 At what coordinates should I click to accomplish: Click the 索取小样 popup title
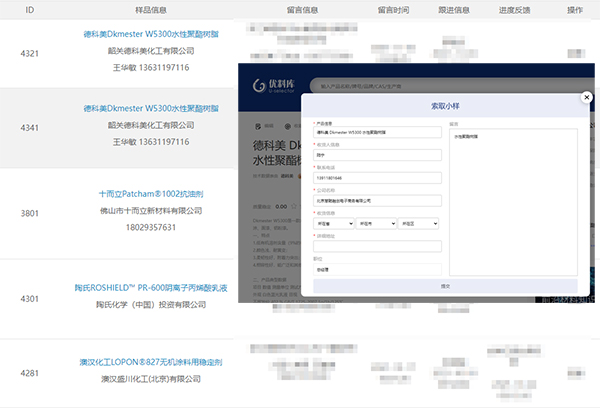pyautogui.click(x=445, y=106)
